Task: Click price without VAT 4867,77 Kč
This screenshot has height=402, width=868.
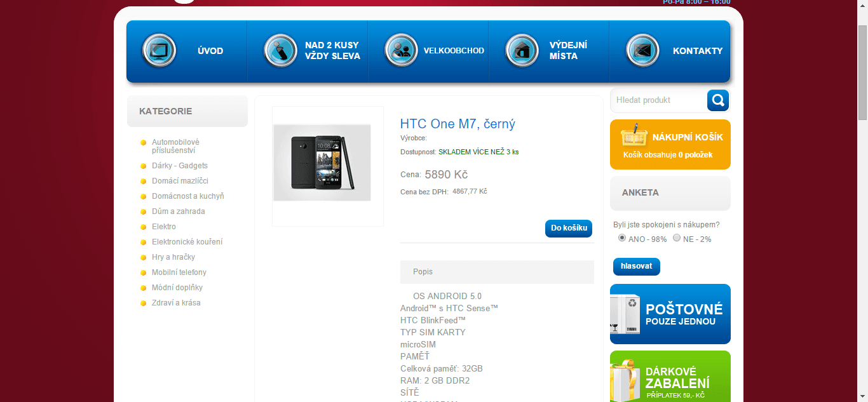Action: pyautogui.click(x=470, y=191)
